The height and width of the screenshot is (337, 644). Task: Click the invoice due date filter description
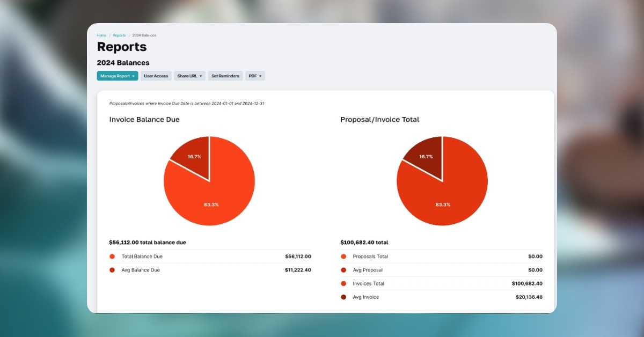pos(187,103)
